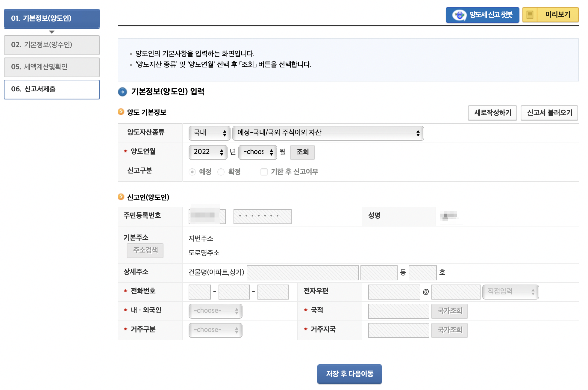Screen dimensions: 588x390
Task: Click 새로작성하기 button
Action: [492, 113]
